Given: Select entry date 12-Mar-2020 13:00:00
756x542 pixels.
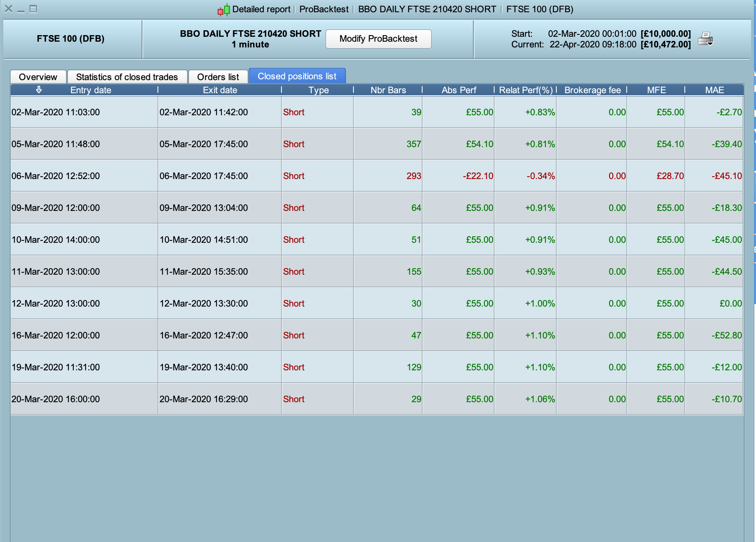Looking at the screenshot, I should (56, 303).
